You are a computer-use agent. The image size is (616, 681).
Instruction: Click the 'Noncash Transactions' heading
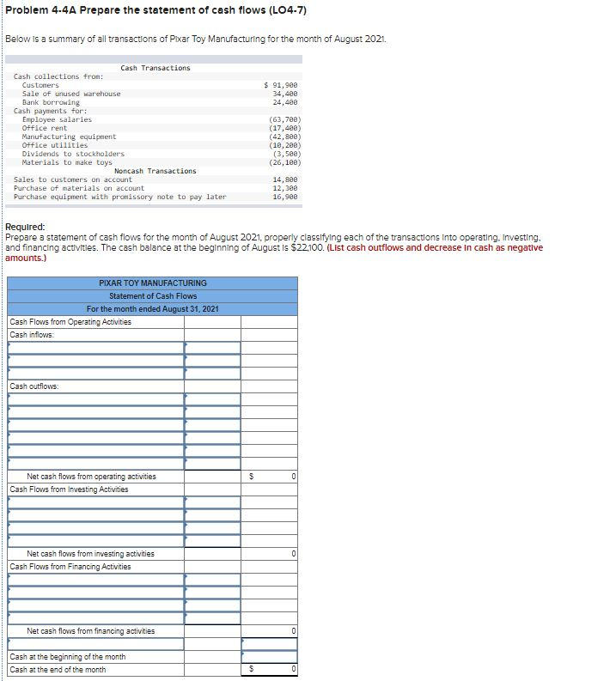pyautogui.click(x=156, y=171)
